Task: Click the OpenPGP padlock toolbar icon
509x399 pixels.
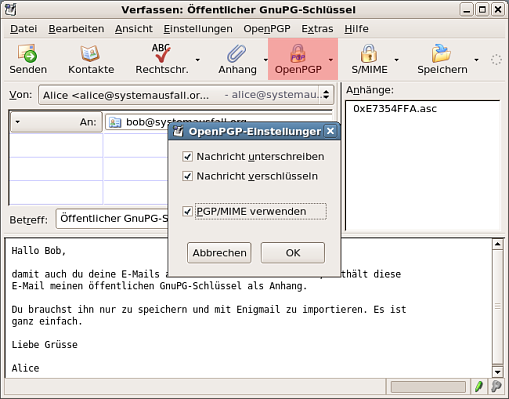Action: 298,53
